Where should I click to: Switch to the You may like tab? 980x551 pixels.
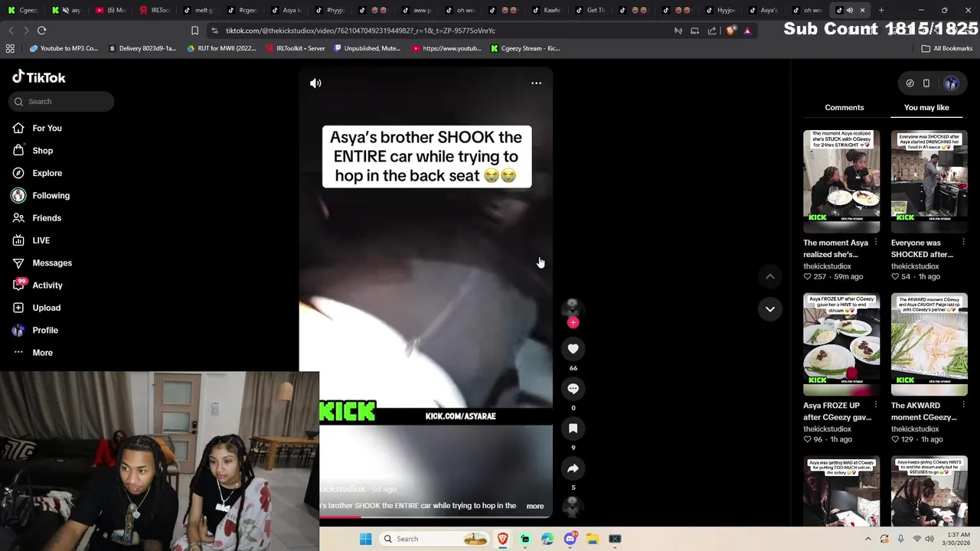pos(926,107)
